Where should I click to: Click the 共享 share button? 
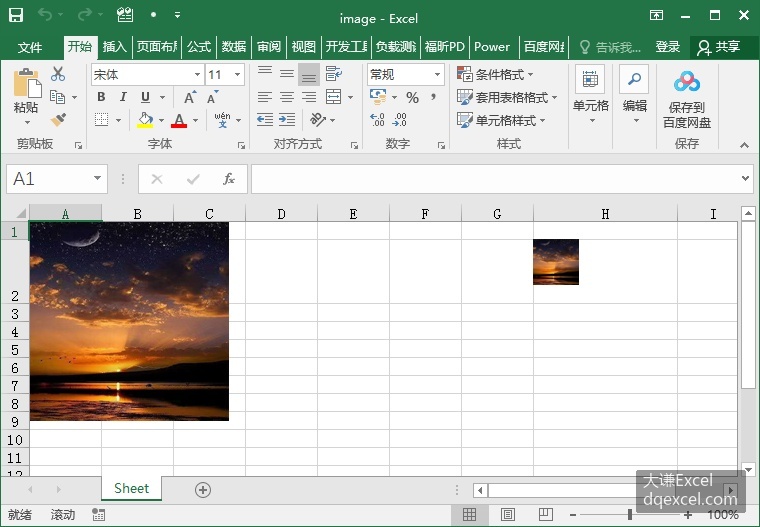click(718, 47)
